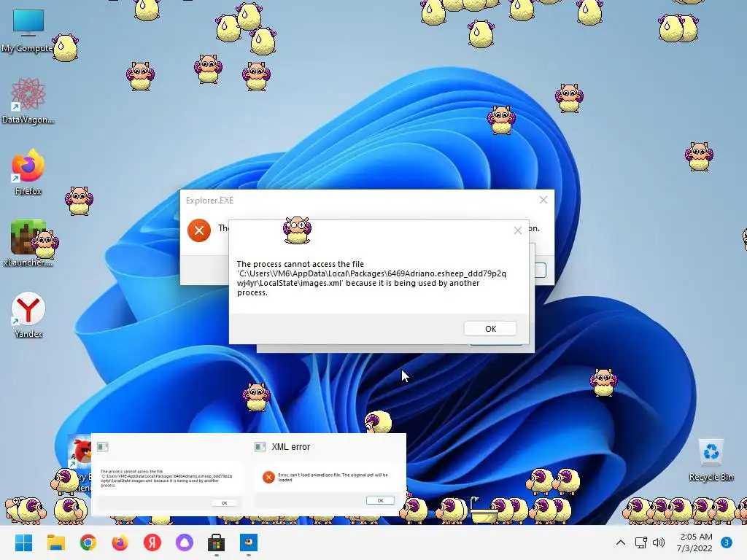
Task: Click the red error icon in Explorer.EXE dialog
Action: [199, 230]
